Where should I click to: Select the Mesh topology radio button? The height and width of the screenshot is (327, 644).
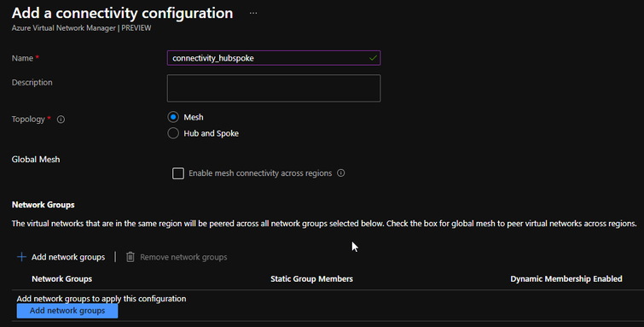click(173, 117)
